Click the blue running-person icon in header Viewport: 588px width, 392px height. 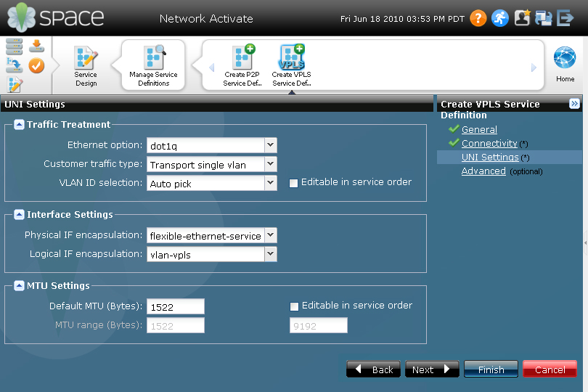(500, 18)
